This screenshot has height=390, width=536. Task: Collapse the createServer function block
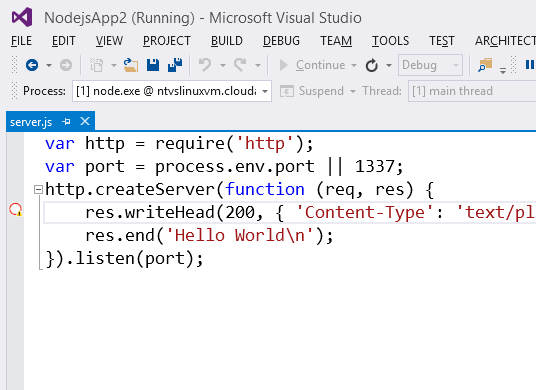coord(38,189)
